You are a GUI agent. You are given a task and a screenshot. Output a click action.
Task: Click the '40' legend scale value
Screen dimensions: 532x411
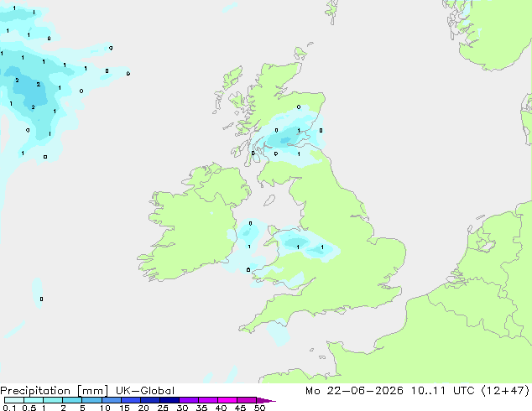221,408
